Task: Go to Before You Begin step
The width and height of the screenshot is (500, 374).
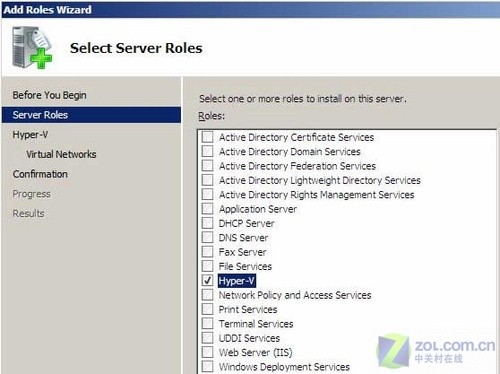Action: coord(49,95)
